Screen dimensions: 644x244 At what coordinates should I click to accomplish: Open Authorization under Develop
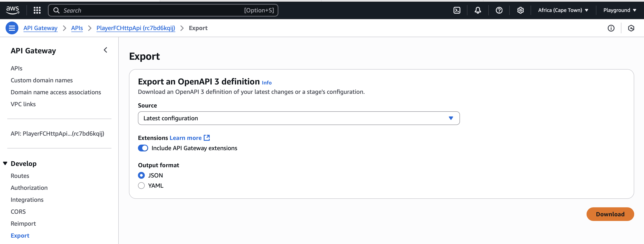tap(29, 188)
